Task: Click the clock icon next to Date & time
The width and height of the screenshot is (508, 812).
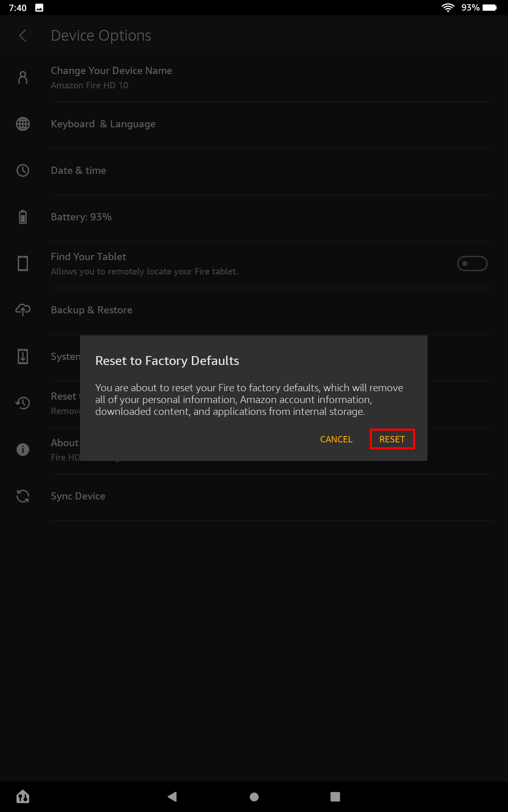Action: (23, 170)
